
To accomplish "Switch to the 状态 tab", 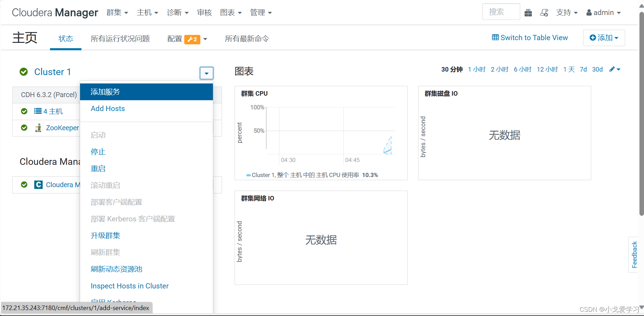I will [x=66, y=39].
